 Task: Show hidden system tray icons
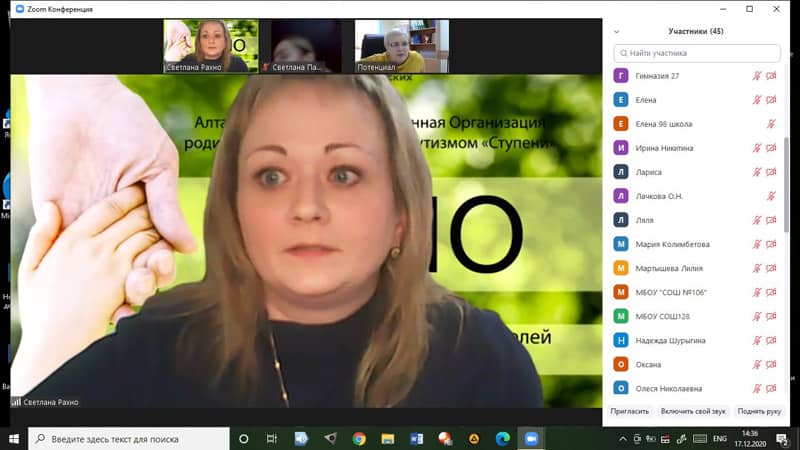pos(623,439)
